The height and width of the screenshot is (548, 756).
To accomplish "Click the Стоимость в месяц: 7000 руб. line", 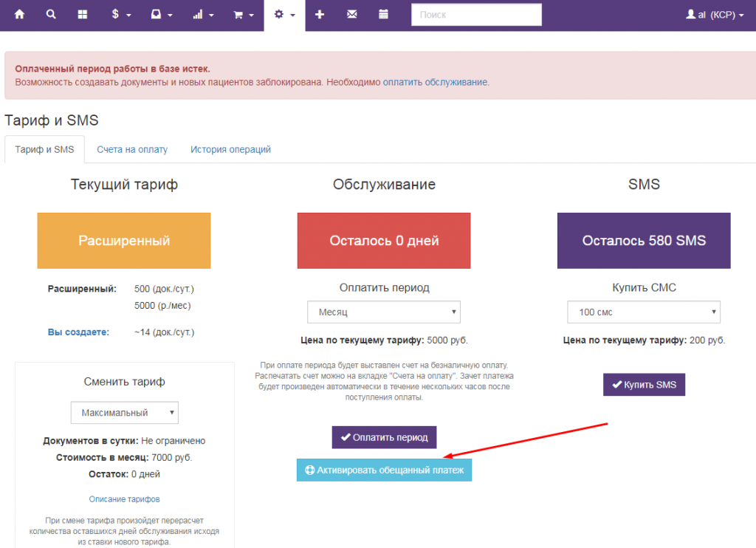I will 124,457.
